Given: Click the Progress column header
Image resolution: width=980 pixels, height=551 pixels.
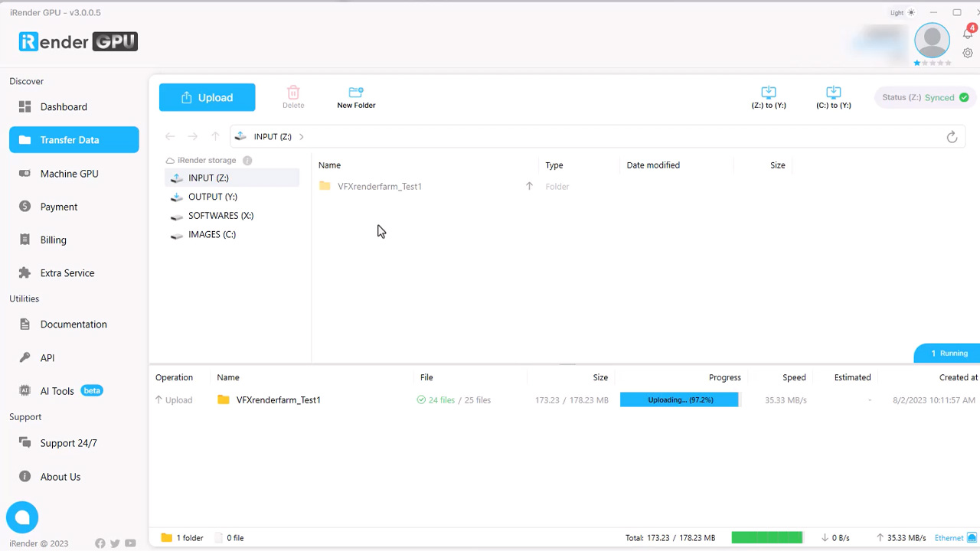Looking at the screenshot, I should coord(724,377).
